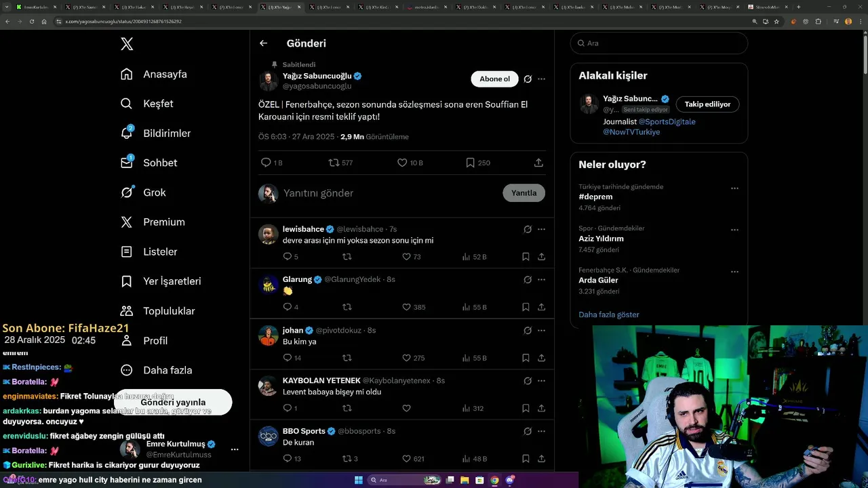Open Sohbet messages

tap(149, 163)
